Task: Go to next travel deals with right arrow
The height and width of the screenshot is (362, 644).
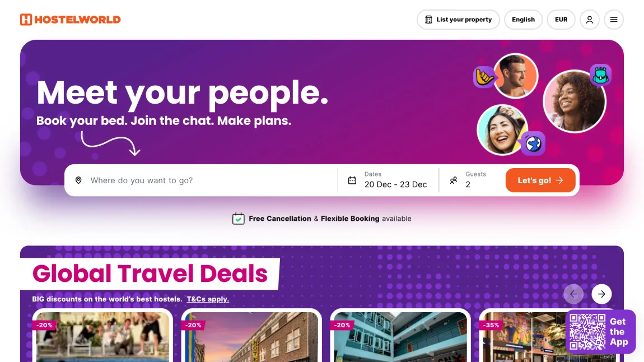Action: pos(601,294)
